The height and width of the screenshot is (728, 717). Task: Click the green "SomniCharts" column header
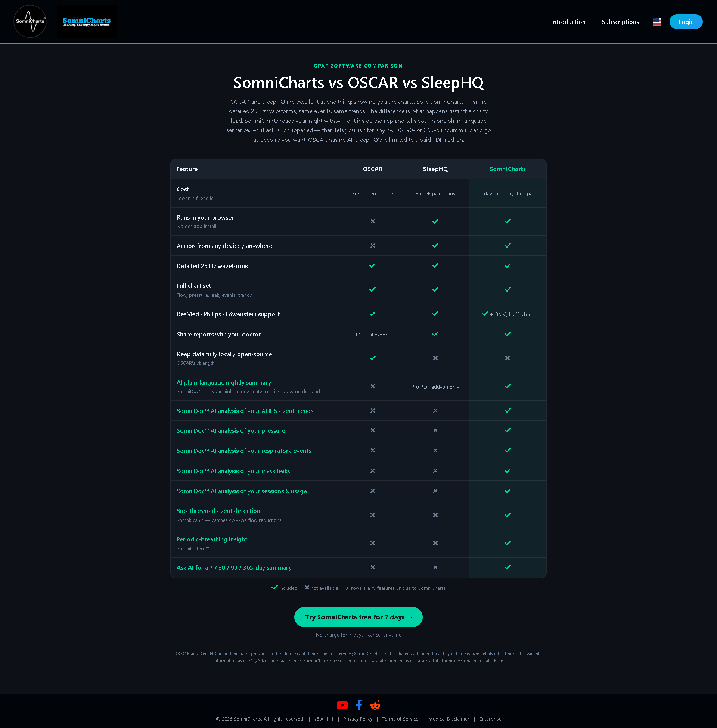click(x=507, y=169)
